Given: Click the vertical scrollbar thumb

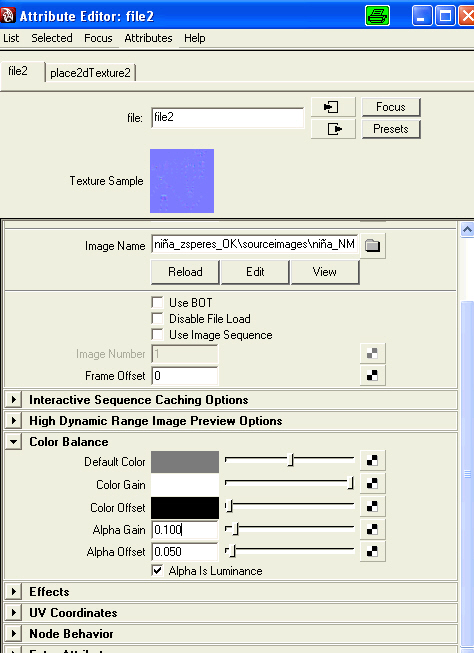Looking at the screenshot, I should click(467, 473).
